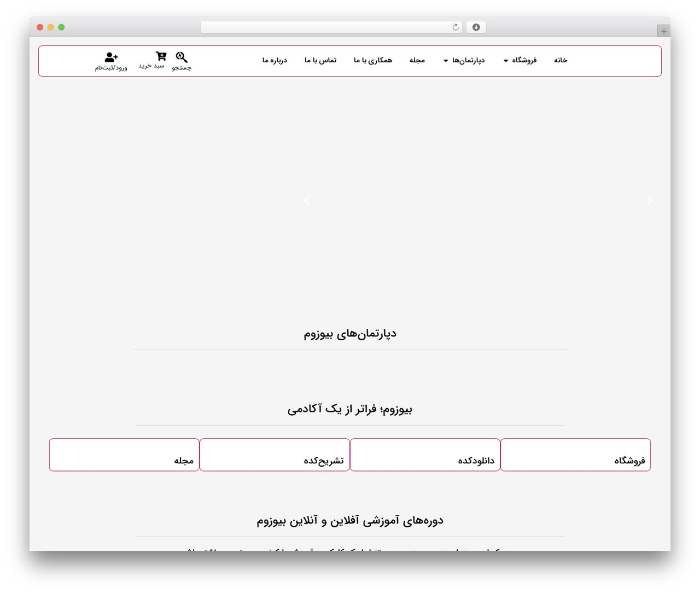Click heading دوره‌های آموزشی آفلاین و آنلاین بیوزوم
700x593 pixels.
[350, 521]
